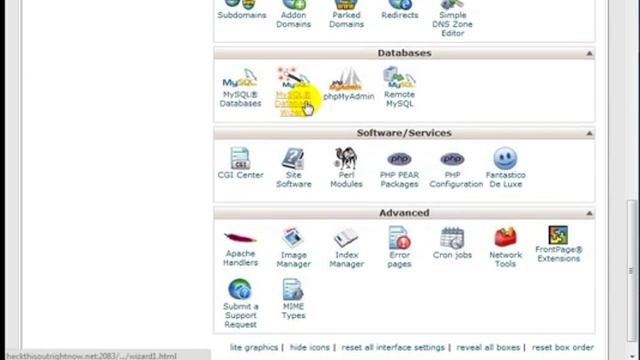This screenshot has height=360, width=640.
Task: Click the Software/Services section header
Action: (404, 133)
